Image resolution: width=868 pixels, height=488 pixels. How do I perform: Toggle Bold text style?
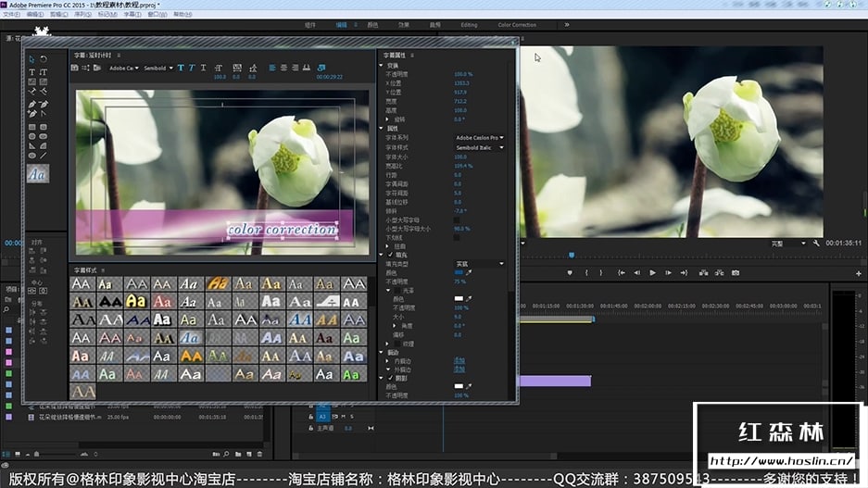(x=181, y=68)
